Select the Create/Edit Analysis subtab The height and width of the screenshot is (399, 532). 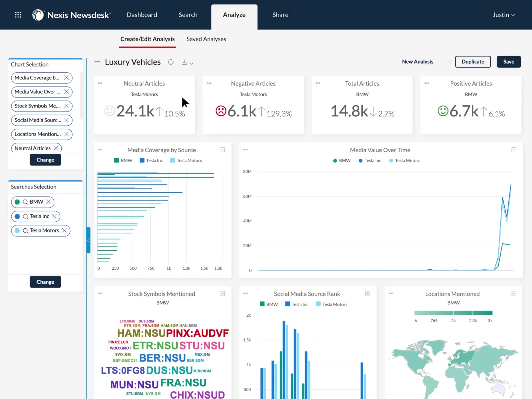tap(147, 39)
